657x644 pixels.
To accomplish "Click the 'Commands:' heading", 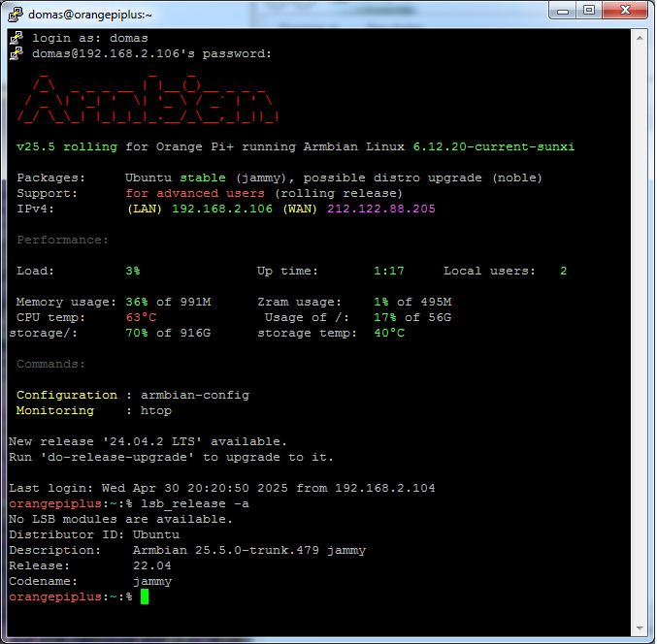I will (x=50, y=364).
